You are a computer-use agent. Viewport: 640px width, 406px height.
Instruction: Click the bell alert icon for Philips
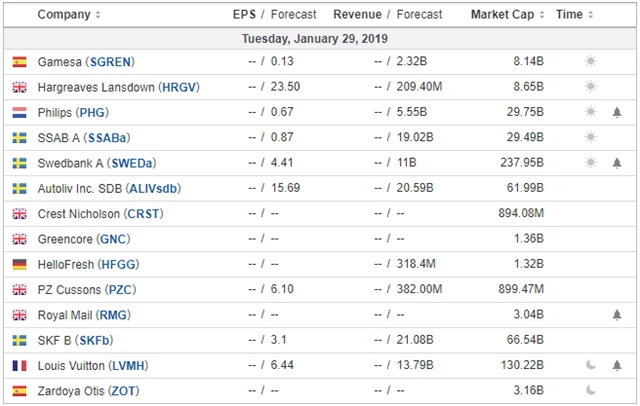617,112
